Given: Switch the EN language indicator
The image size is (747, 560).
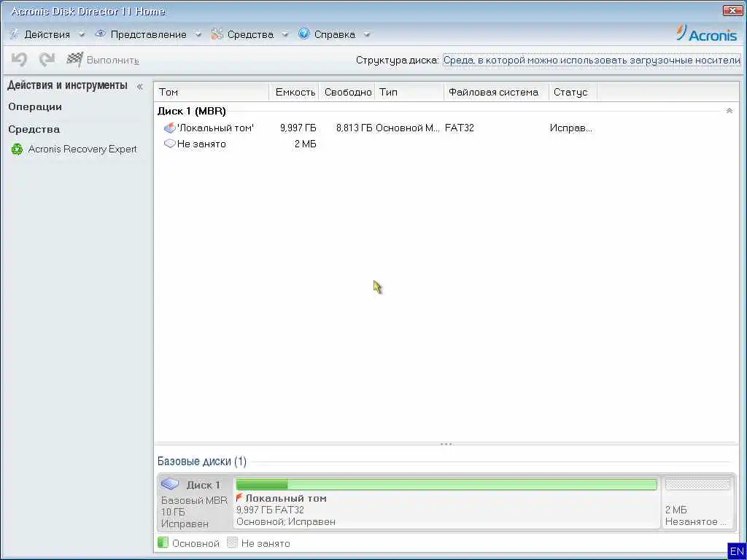Looking at the screenshot, I should [737, 551].
